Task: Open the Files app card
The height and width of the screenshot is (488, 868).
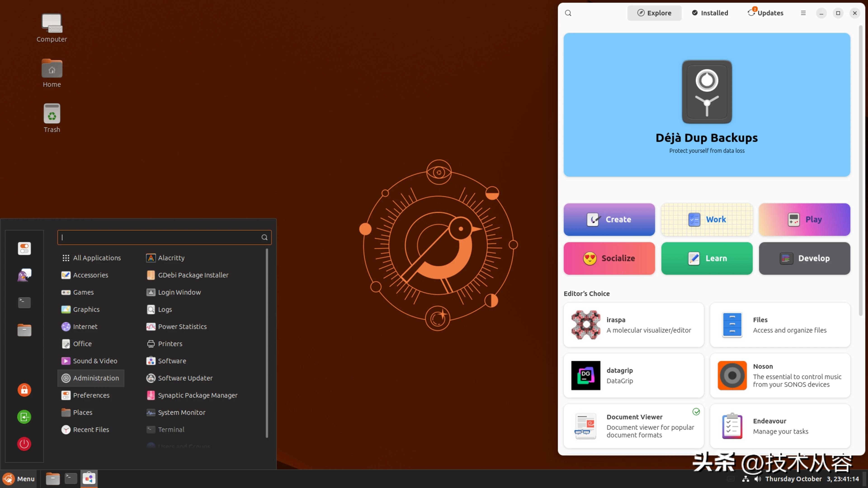Action: 780,325
